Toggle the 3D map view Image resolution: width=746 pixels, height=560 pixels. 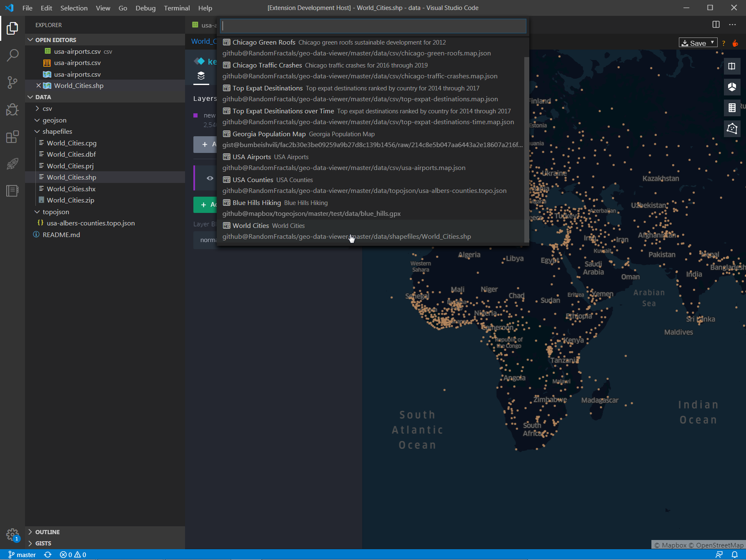point(732,87)
